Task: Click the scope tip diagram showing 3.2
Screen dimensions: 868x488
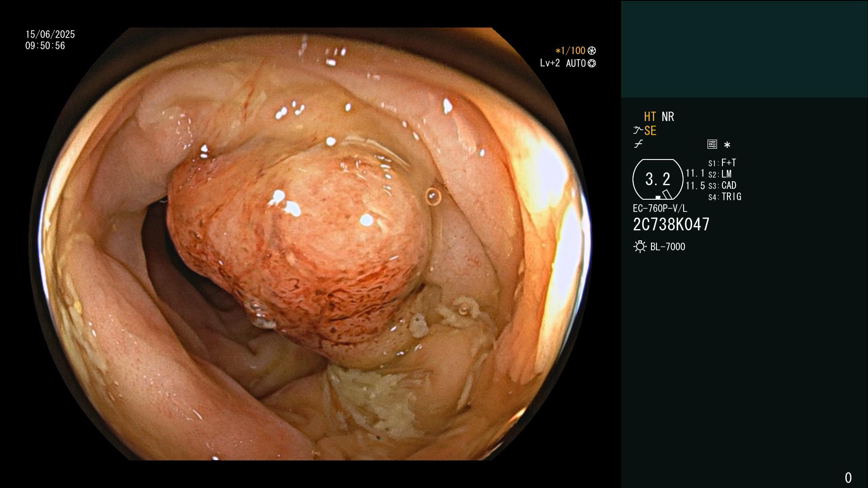Action: (x=658, y=179)
